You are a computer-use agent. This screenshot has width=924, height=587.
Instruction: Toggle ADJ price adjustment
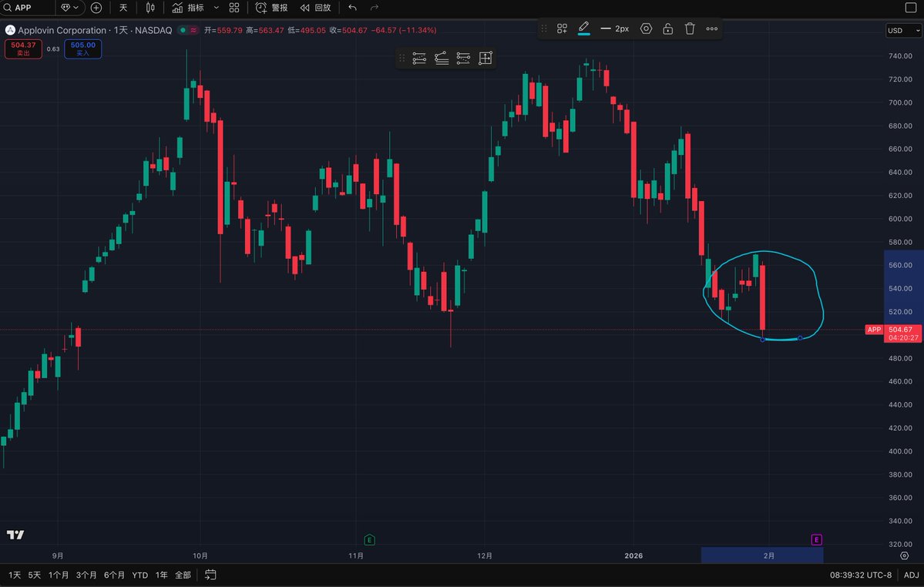click(911, 575)
